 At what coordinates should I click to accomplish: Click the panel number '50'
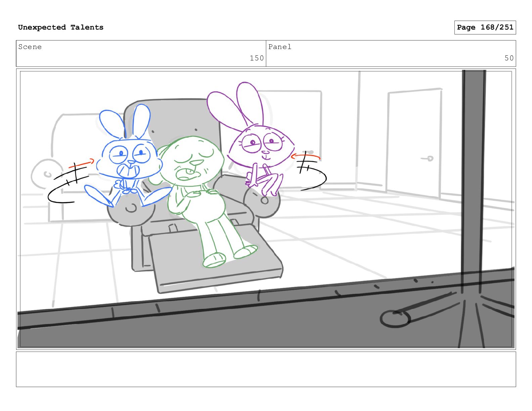[x=509, y=58]
